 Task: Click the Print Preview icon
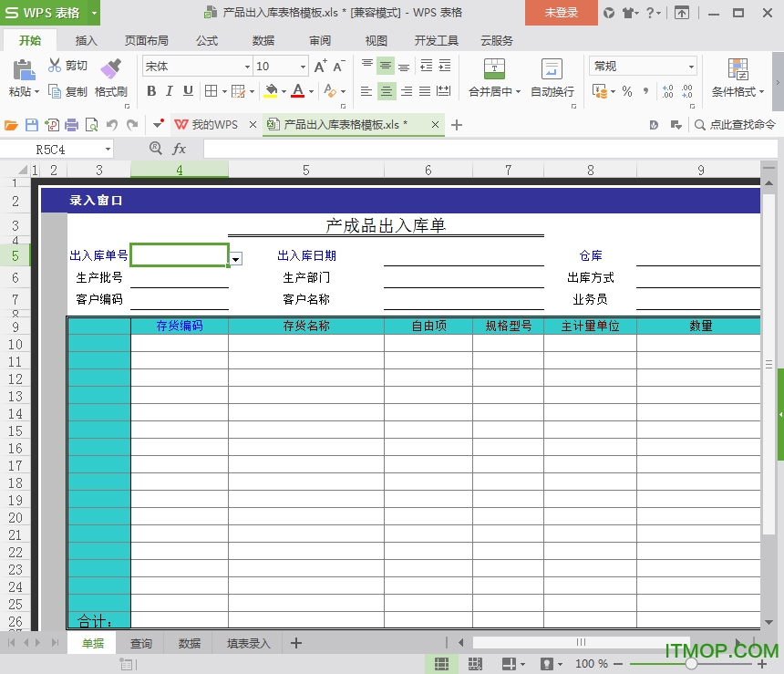click(x=91, y=125)
